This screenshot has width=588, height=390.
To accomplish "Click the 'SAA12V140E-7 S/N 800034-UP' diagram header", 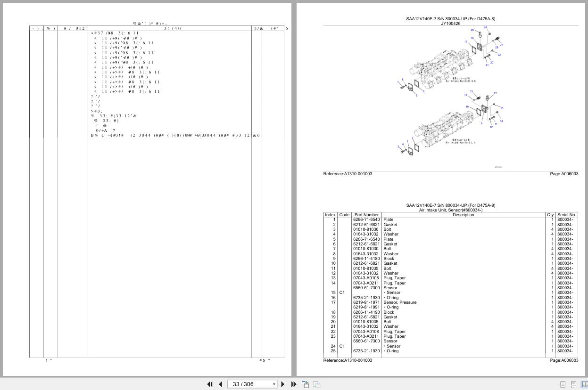I will (x=451, y=19).
